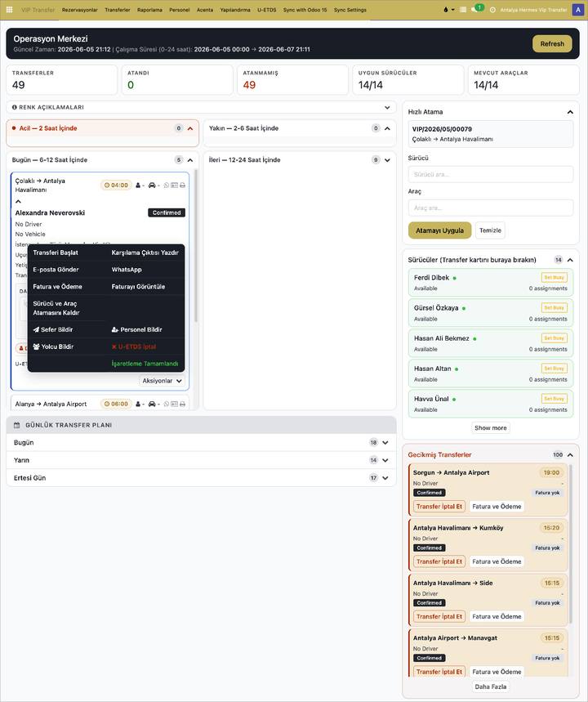Click Atamayı Uygula button

439,230
